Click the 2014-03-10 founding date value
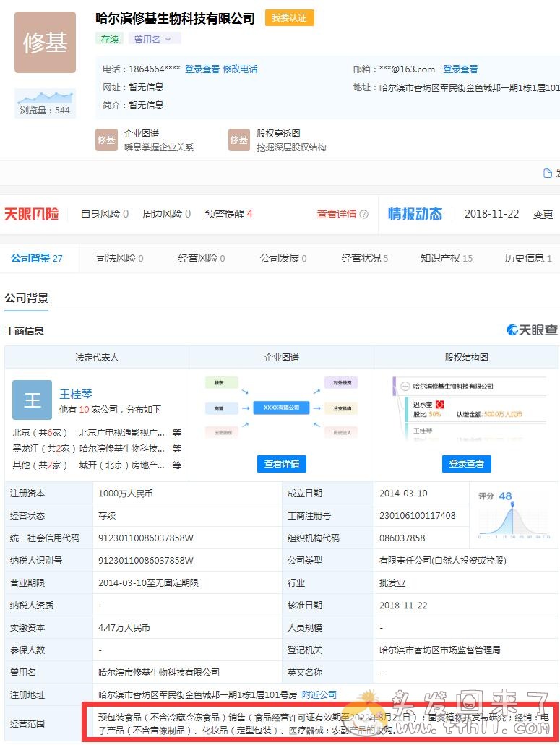Viewport: 560px width, 745px height. click(x=403, y=494)
